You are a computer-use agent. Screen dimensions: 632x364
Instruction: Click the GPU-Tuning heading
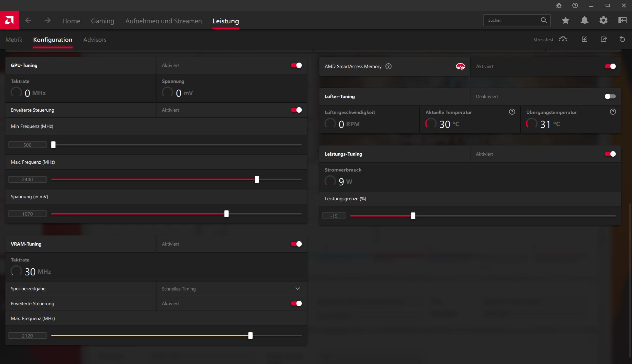pos(24,65)
